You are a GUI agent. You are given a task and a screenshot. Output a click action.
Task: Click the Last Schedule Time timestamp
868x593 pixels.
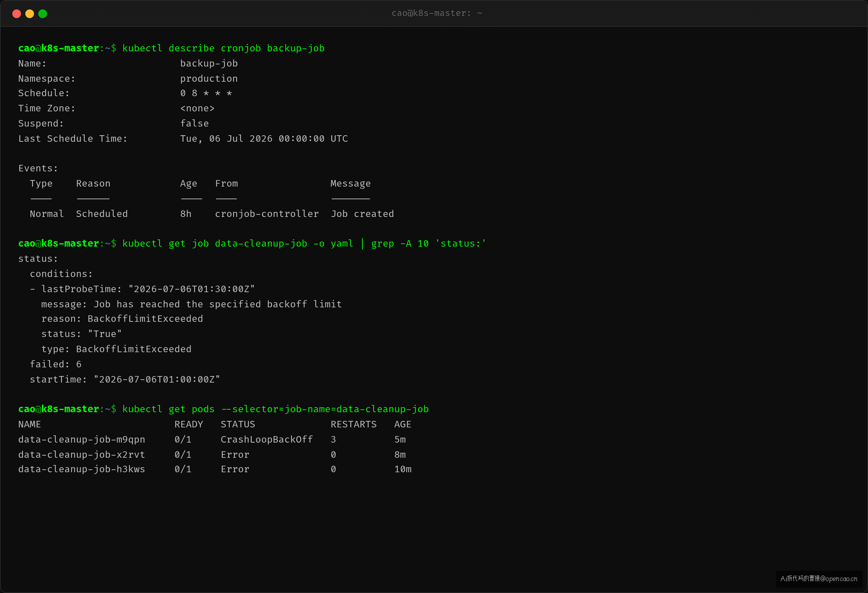pos(264,138)
